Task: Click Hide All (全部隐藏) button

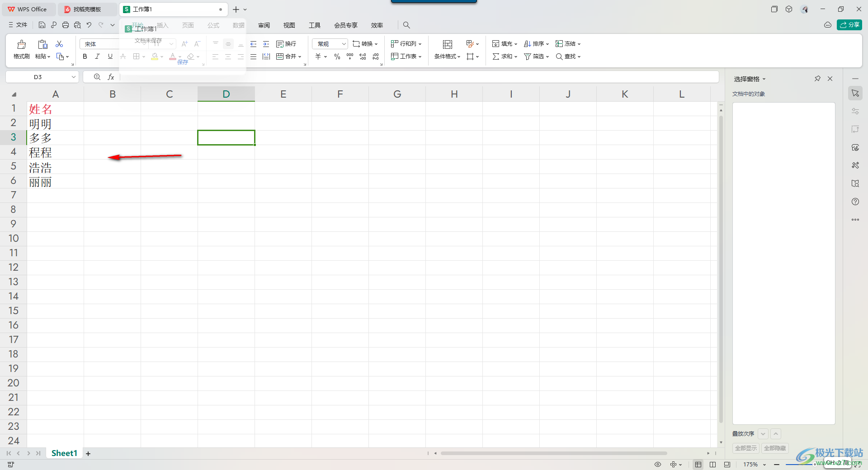Action: click(775, 448)
